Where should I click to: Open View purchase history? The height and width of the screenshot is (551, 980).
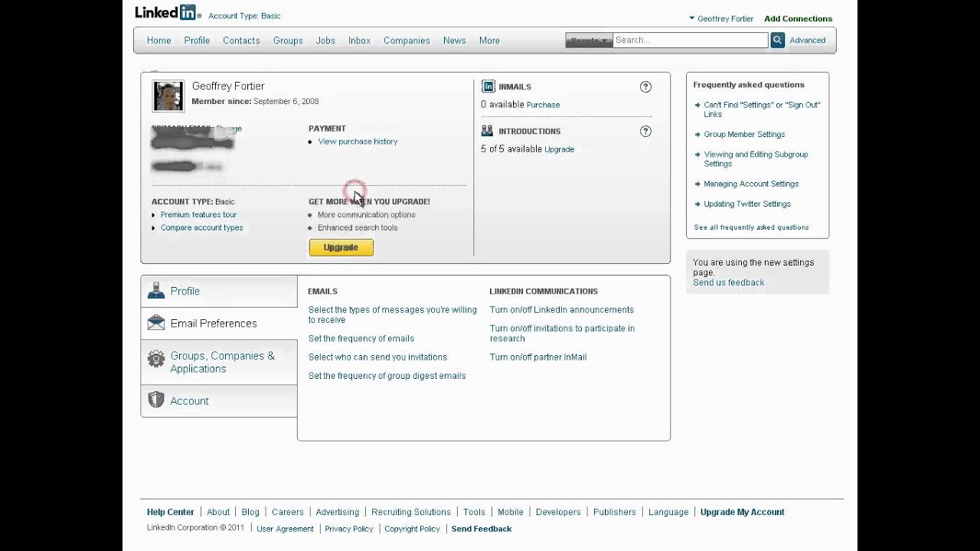pos(358,142)
